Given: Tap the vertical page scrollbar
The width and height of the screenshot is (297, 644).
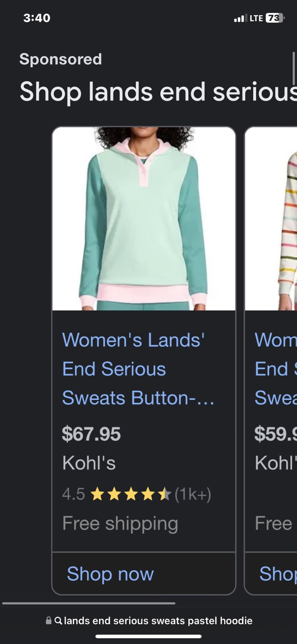Looking at the screenshot, I should 294,69.
